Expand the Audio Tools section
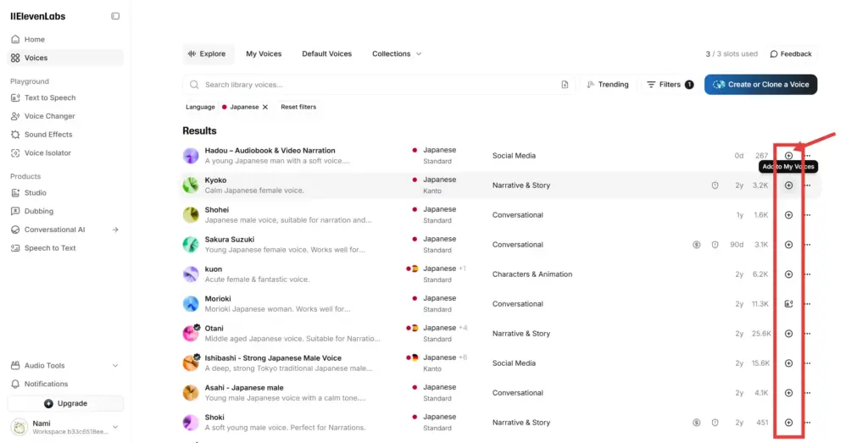The height and width of the screenshot is (443, 868). coord(65,366)
